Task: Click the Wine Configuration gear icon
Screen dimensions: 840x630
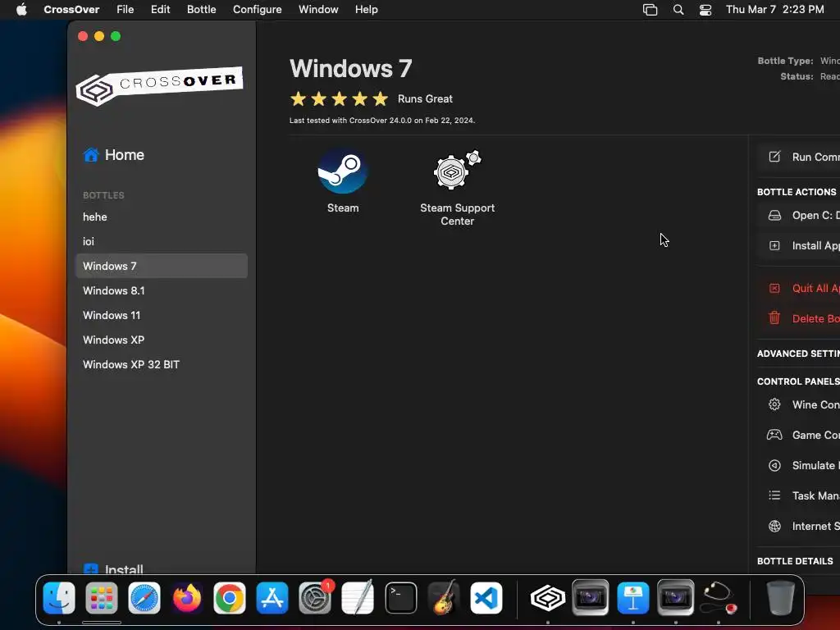Action: (774, 404)
